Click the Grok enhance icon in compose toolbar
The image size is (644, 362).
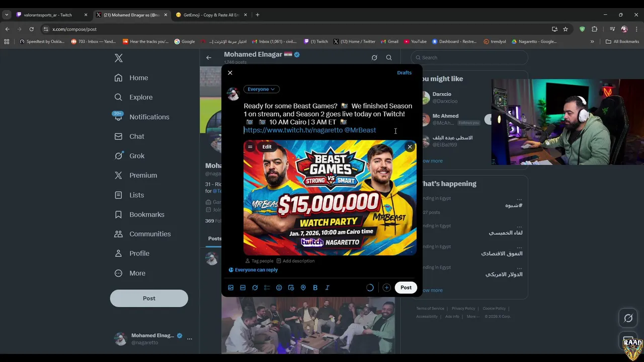coord(255,288)
